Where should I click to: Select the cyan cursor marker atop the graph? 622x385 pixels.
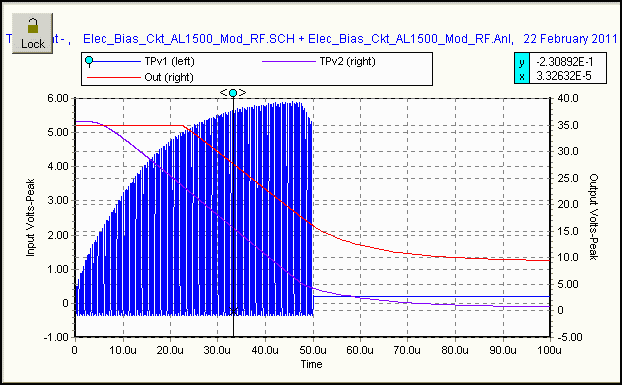(233, 93)
